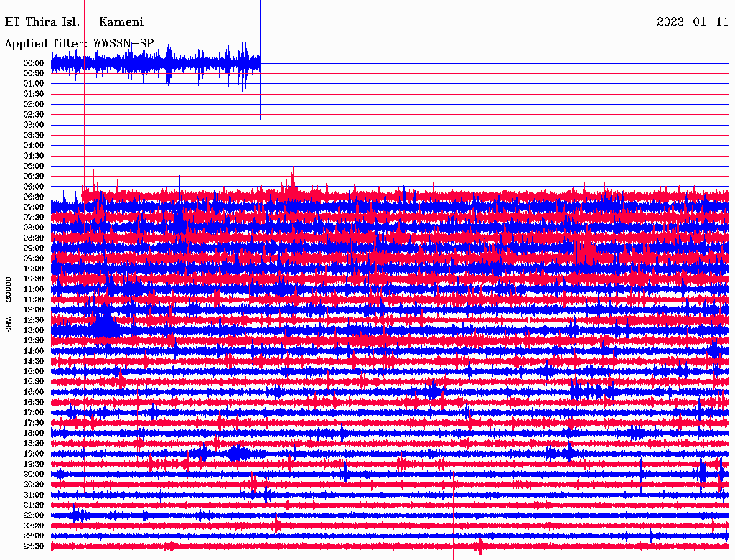
Task: Select the 20:00 time label
Action: (x=34, y=475)
